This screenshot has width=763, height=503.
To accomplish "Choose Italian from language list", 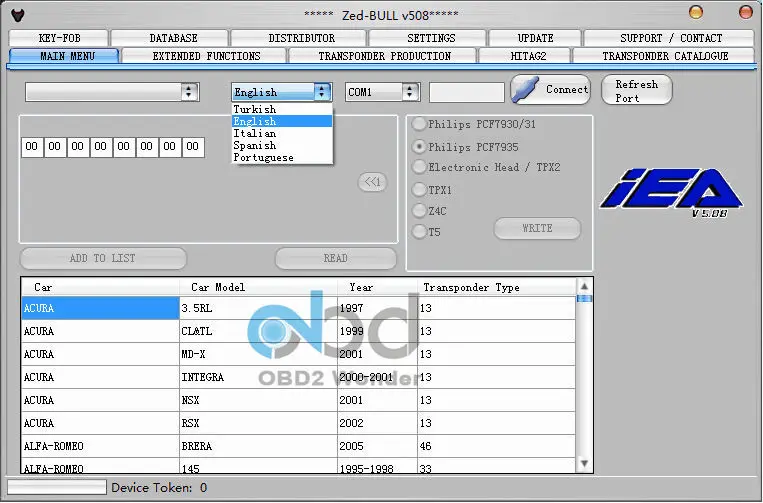I will pos(282,133).
